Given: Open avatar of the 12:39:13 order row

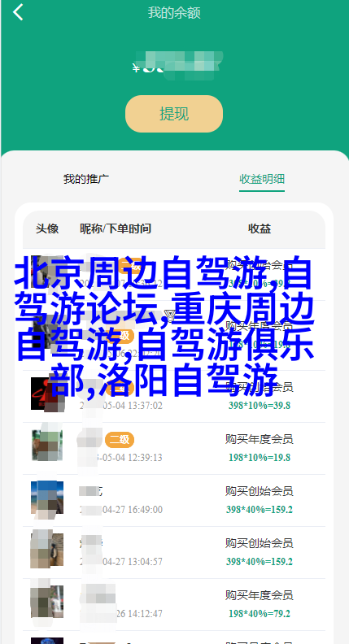Looking at the screenshot, I should point(47,446).
